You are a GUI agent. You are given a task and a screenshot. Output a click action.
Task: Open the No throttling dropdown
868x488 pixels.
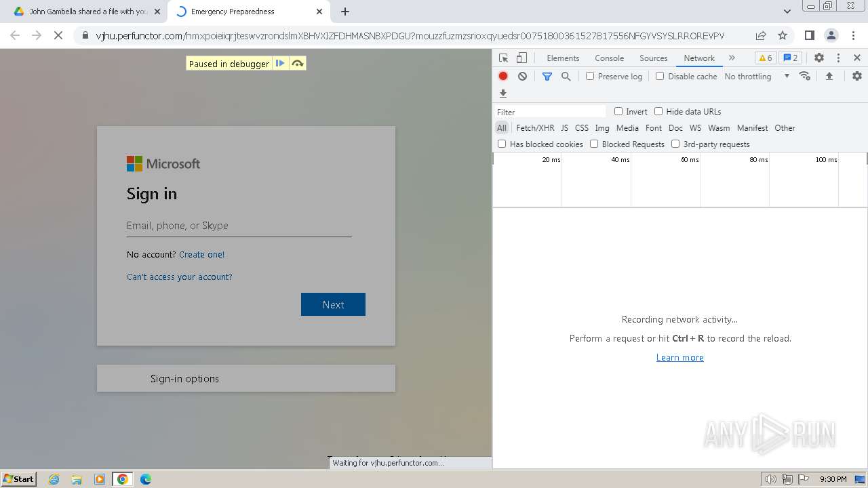756,77
